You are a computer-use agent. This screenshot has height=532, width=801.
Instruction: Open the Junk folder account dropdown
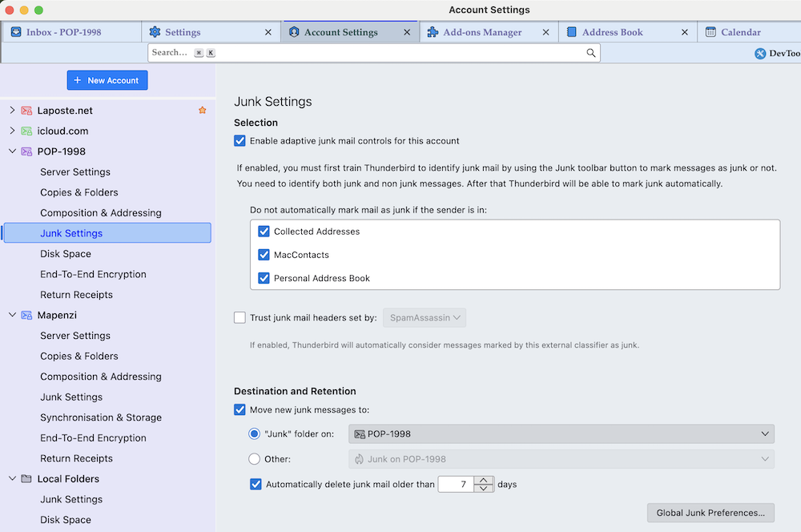point(561,433)
